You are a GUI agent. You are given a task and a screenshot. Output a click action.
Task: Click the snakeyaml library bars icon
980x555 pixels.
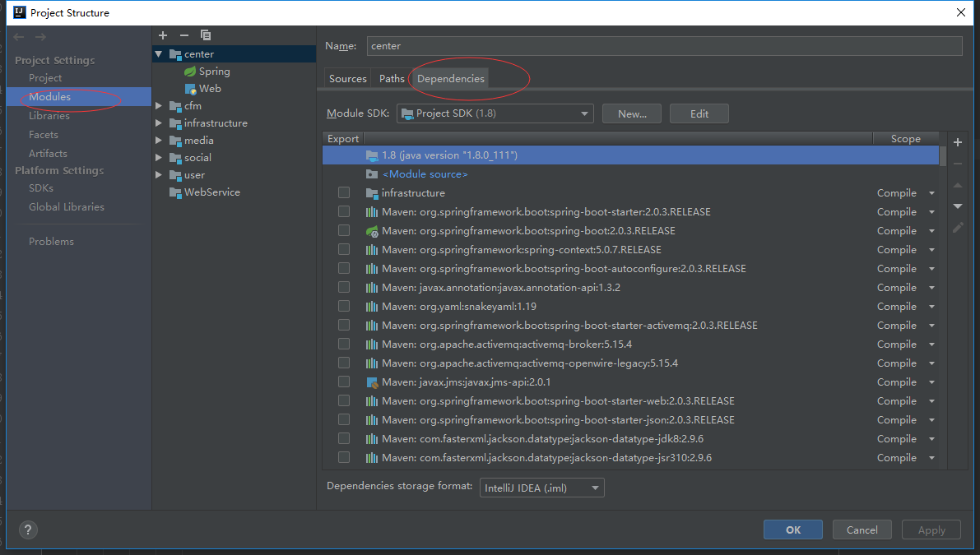click(372, 307)
